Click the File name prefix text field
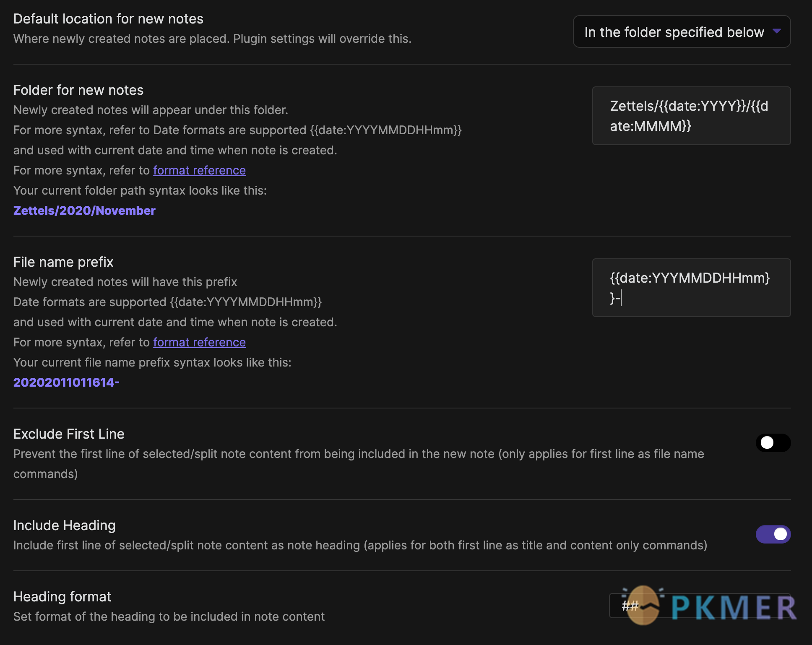This screenshot has width=812, height=645. coord(691,288)
